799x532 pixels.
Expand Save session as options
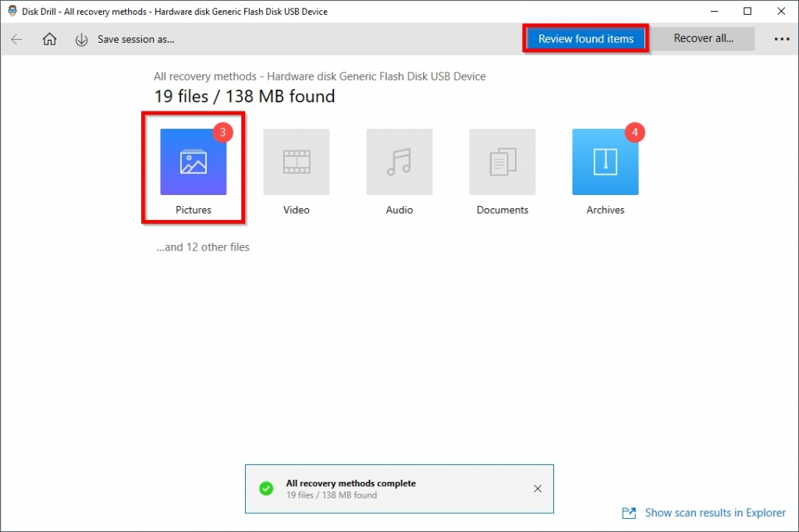[x=137, y=39]
